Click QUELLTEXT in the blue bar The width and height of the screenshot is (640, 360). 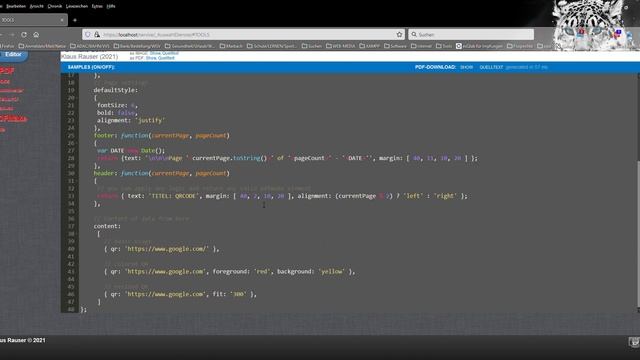pyautogui.click(x=491, y=67)
